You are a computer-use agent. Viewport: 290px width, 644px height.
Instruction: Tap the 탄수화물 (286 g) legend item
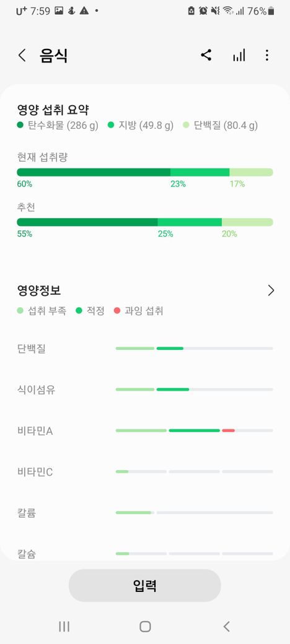click(58, 125)
